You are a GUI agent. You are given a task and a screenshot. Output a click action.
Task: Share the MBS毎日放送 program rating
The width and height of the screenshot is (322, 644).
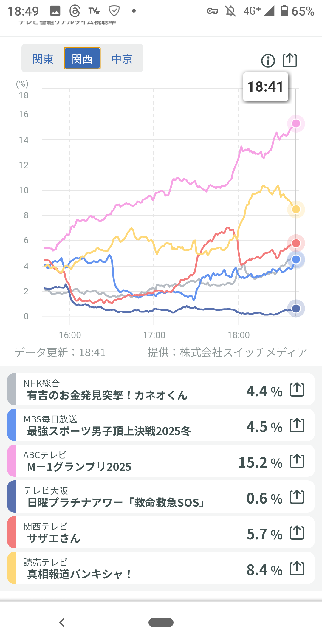[x=297, y=425]
